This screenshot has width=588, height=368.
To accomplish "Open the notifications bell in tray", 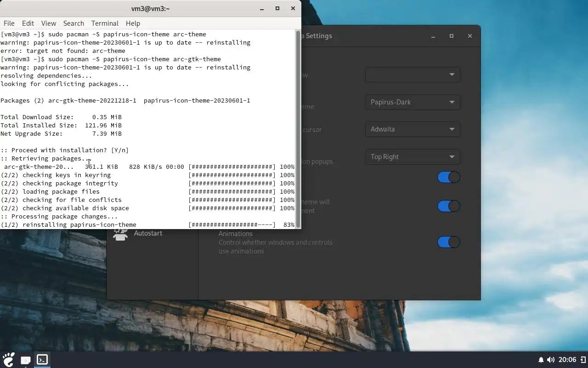I will click(541, 360).
